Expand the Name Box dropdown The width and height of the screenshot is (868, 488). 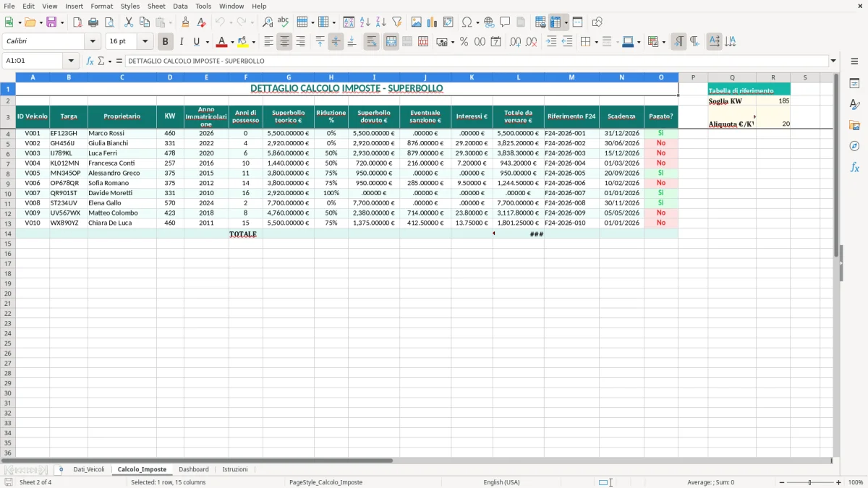(71, 61)
